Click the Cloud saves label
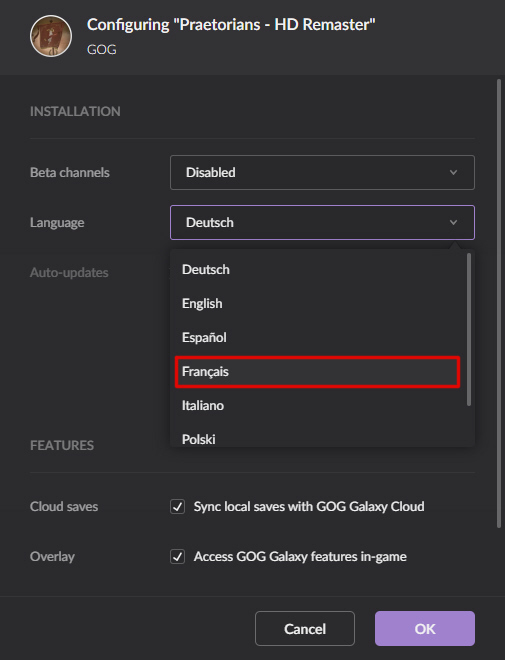Viewport: 505px width, 660px height. 64,506
